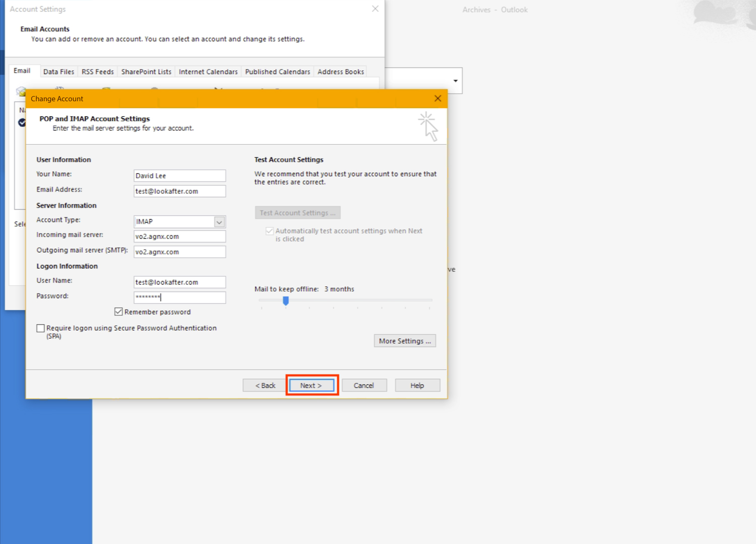Click the Incoming mail server field

tap(179, 237)
